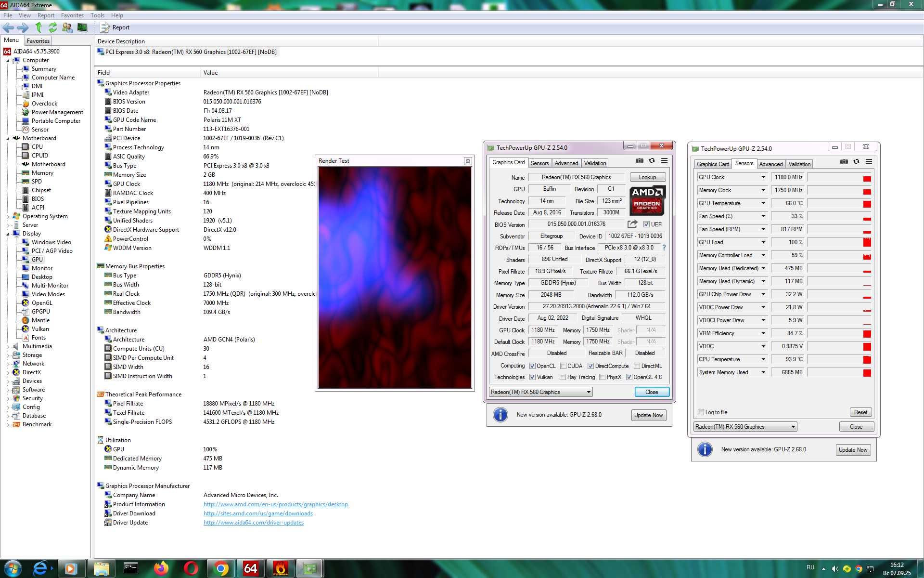
Task: Toggle the PhysX checkbox
Action: click(x=602, y=377)
